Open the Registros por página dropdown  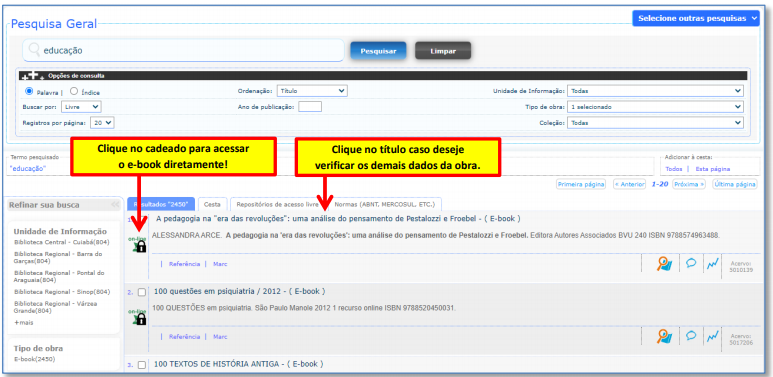[x=102, y=123]
